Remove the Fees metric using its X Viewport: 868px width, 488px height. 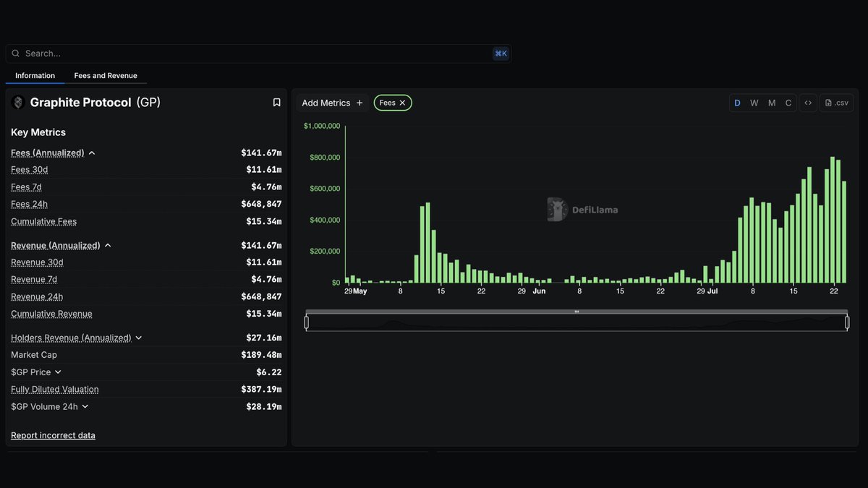click(403, 103)
